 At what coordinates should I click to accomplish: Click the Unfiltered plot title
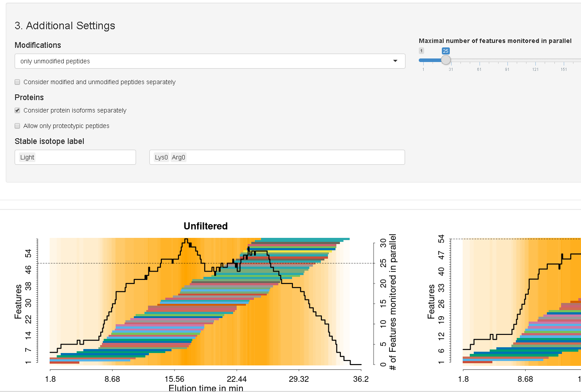tap(206, 226)
